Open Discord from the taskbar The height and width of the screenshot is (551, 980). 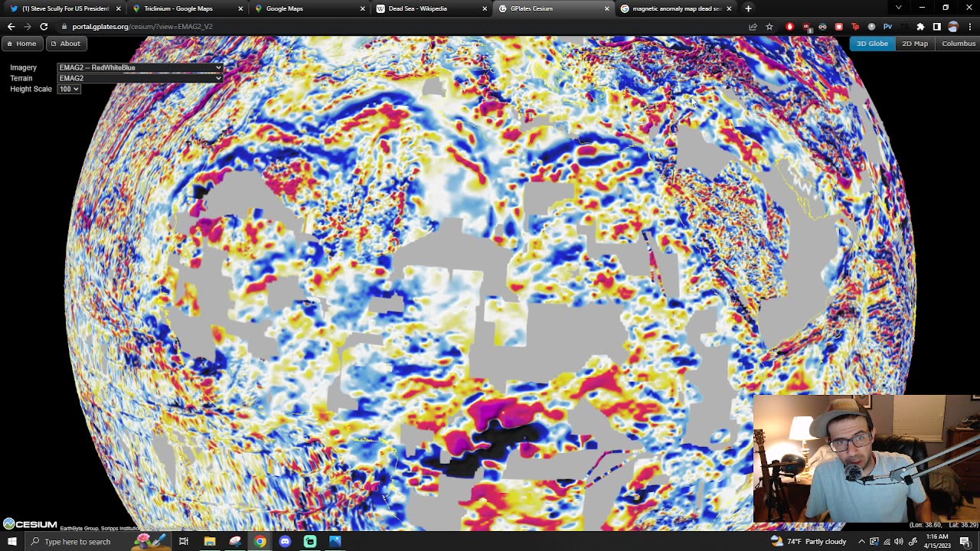point(285,542)
